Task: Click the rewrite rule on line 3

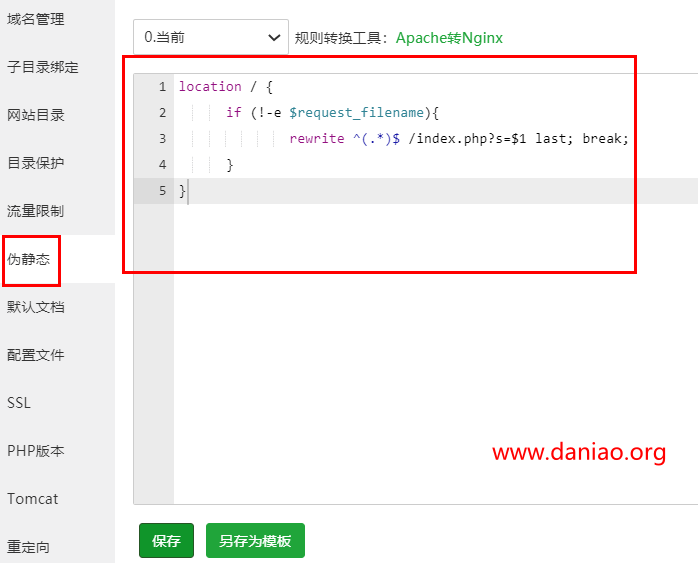Action: pyautogui.click(x=459, y=139)
